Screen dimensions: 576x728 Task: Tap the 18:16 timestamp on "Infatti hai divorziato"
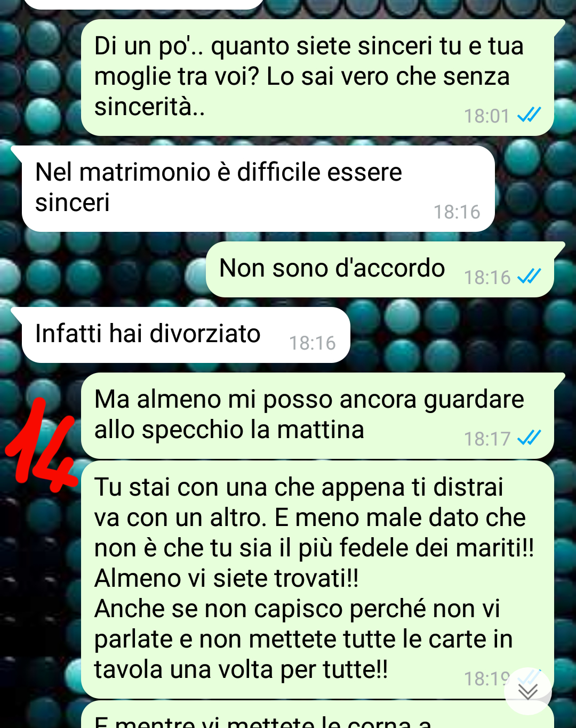coord(313,343)
